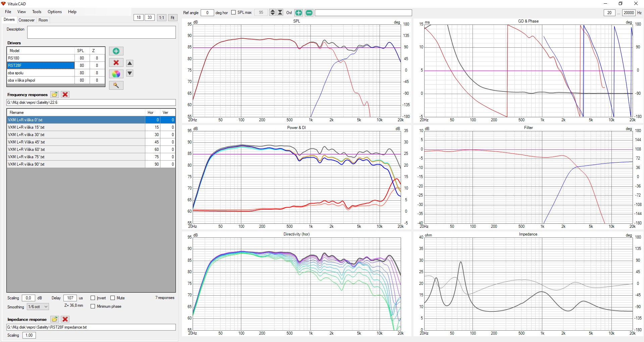Screen dimensions: 644x342
Task: Click the Delay field showing 107
Action: coord(70,298)
